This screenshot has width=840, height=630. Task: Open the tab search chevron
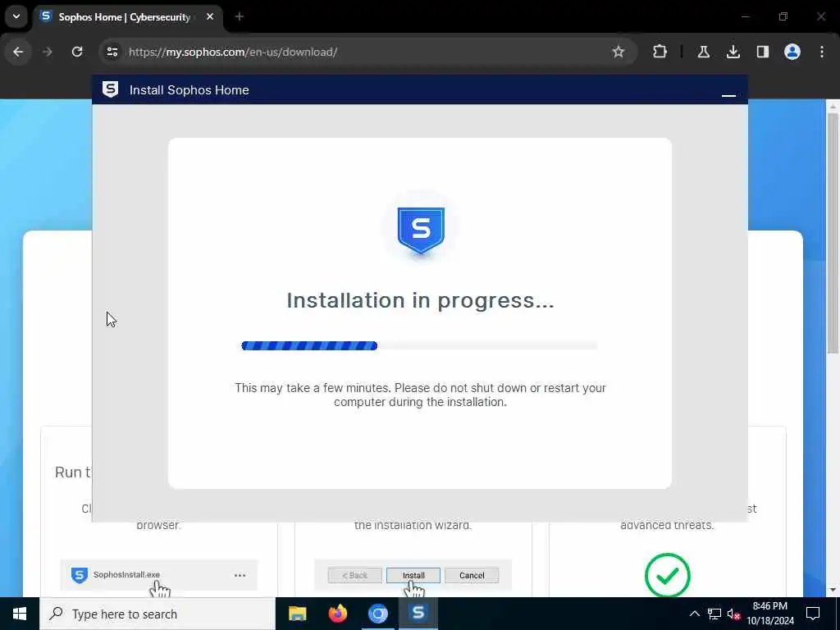pos(16,16)
